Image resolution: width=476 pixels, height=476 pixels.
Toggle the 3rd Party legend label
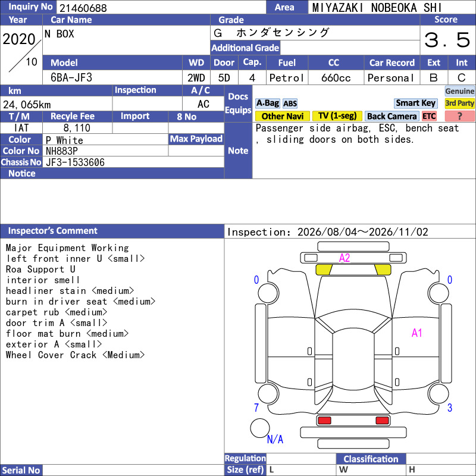click(459, 103)
